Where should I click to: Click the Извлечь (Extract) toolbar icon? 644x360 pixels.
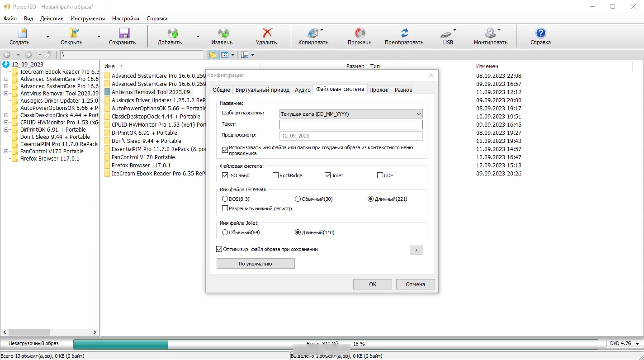click(x=223, y=33)
